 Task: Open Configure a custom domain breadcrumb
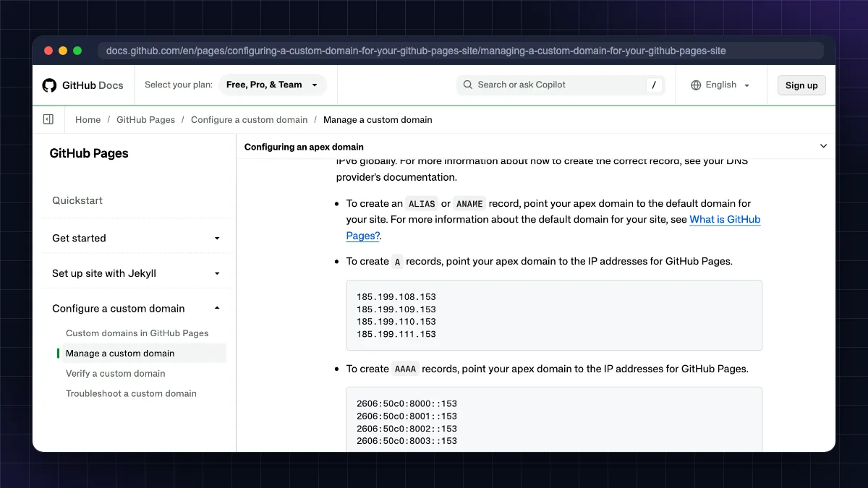tap(249, 120)
